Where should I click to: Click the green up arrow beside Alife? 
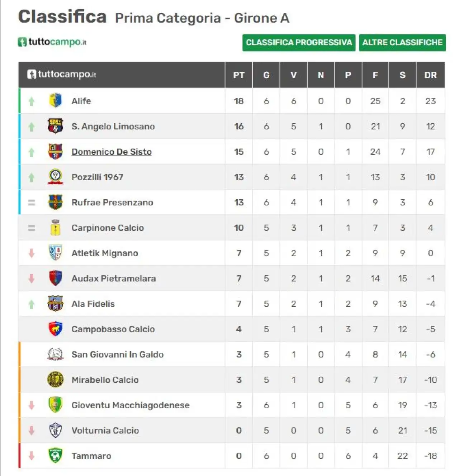[32, 101]
